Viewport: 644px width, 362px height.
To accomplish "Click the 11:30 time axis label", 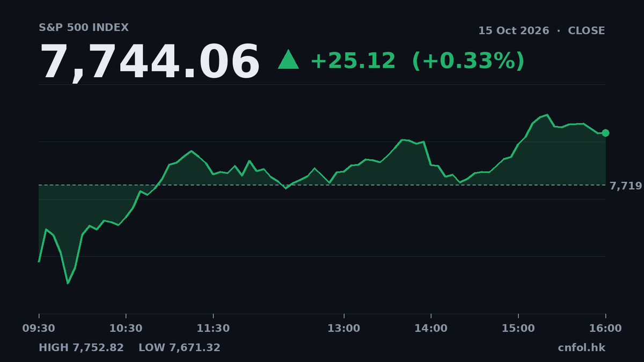I will 213,328.
